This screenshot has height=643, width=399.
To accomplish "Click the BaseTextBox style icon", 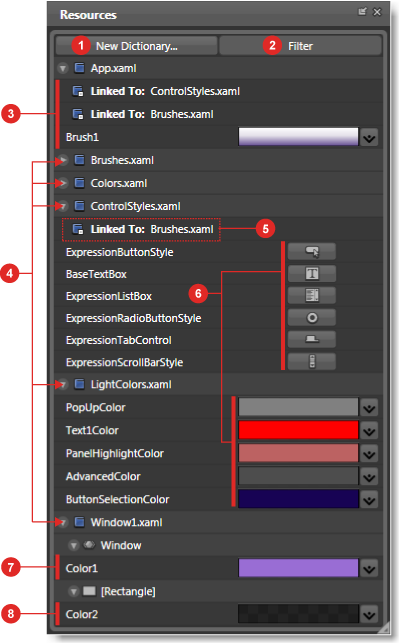I will (312, 274).
